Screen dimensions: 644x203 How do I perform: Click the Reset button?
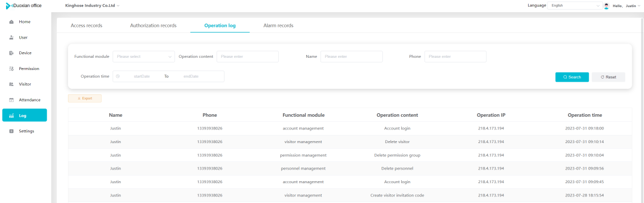608,77
